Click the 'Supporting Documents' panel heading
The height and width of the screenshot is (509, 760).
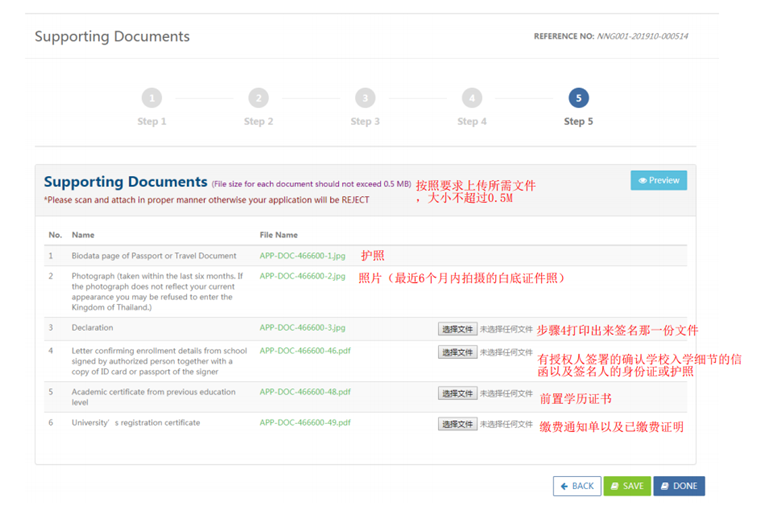pyautogui.click(x=126, y=182)
